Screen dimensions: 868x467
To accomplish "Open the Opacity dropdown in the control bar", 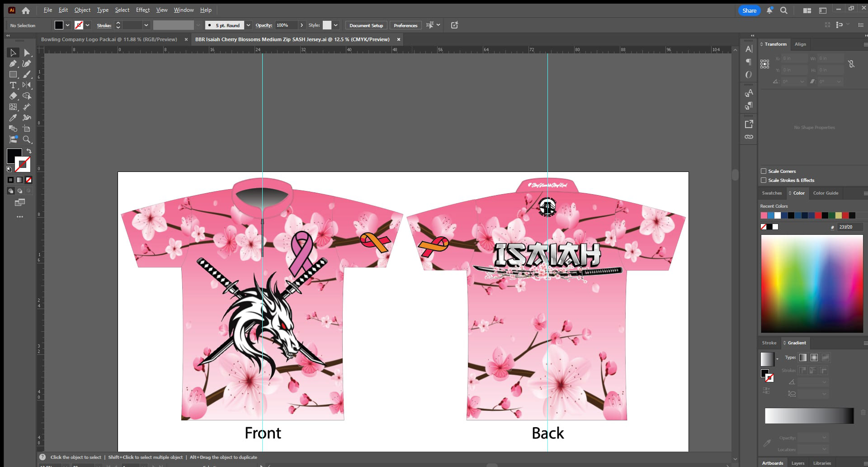I will click(x=302, y=25).
